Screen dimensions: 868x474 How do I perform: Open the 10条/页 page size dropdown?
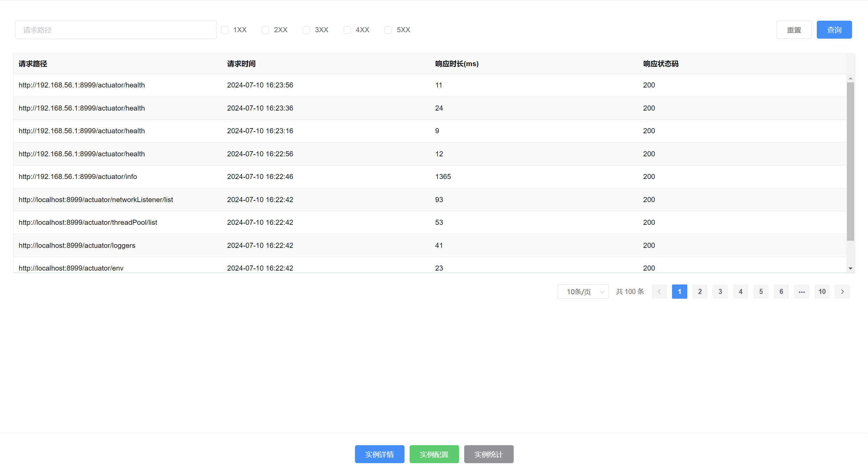click(583, 292)
